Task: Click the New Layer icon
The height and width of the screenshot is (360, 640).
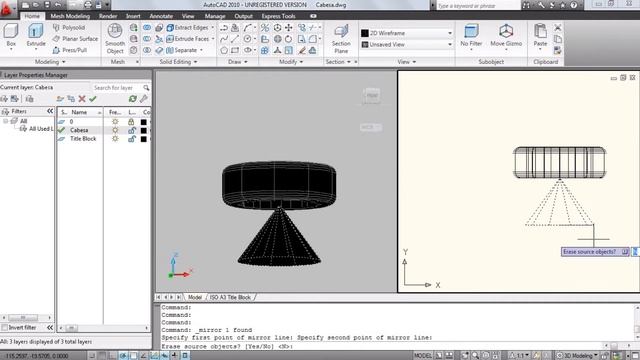Action: click(60, 99)
